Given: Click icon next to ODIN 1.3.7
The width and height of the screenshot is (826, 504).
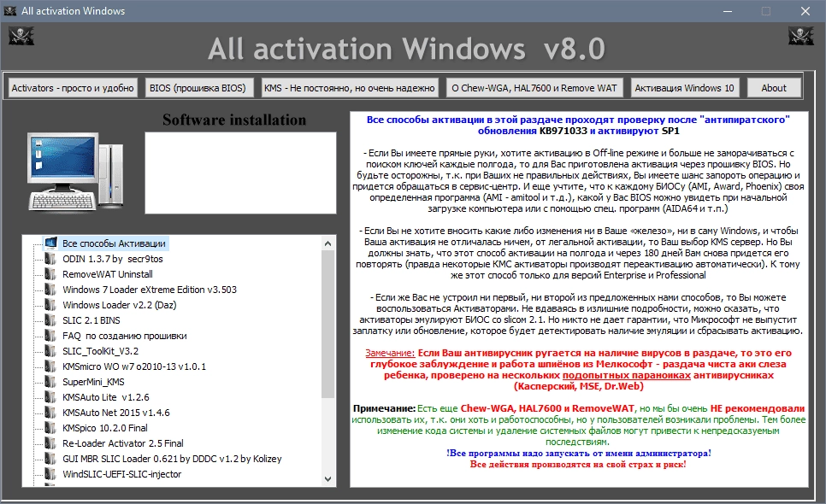Looking at the screenshot, I should 50,259.
